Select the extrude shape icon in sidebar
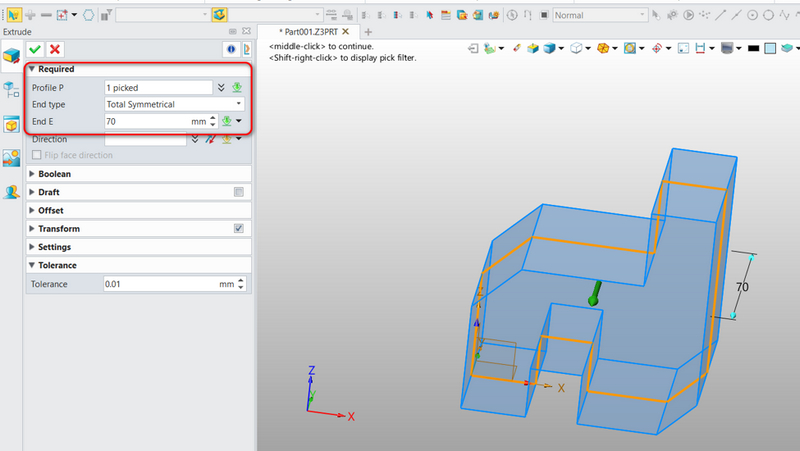The height and width of the screenshot is (451, 800). coord(11,57)
